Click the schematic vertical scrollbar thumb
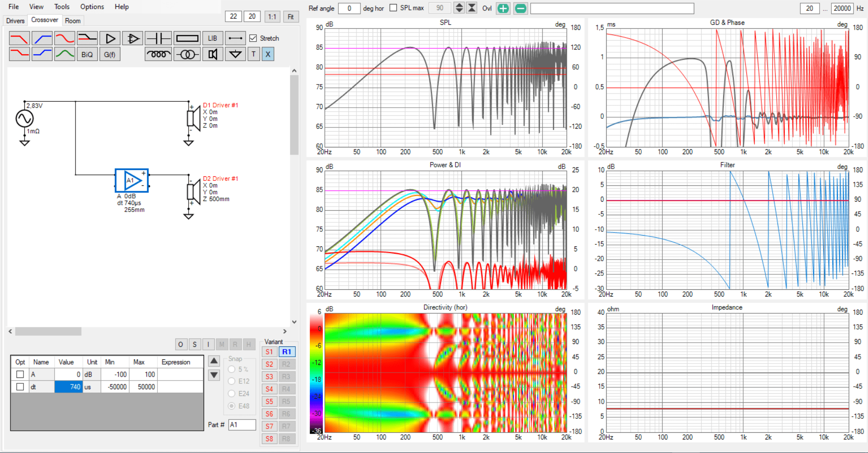The width and height of the screenshot is (868, 453). [x=294, y=115]
